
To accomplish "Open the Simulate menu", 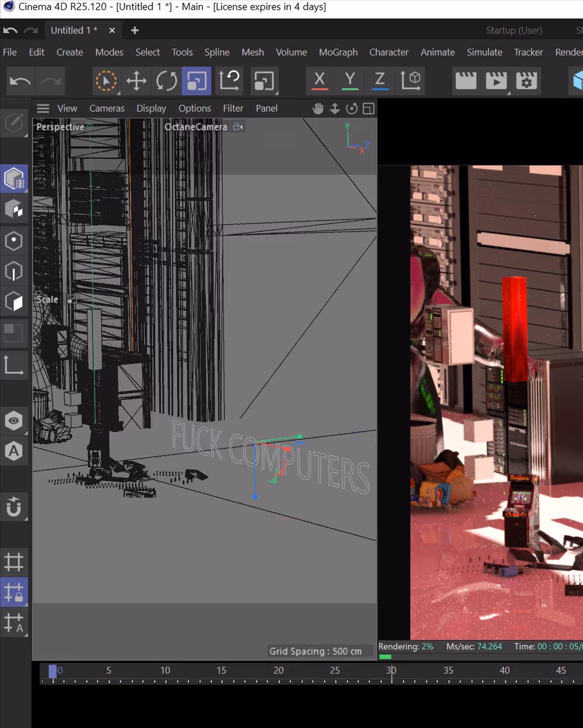I will [484, 52].
